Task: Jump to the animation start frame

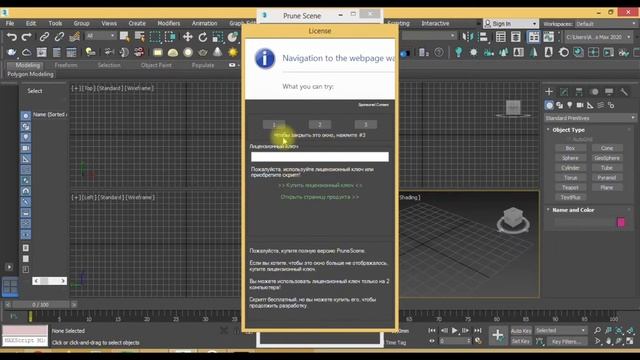Action: click(x=432, y=331)
